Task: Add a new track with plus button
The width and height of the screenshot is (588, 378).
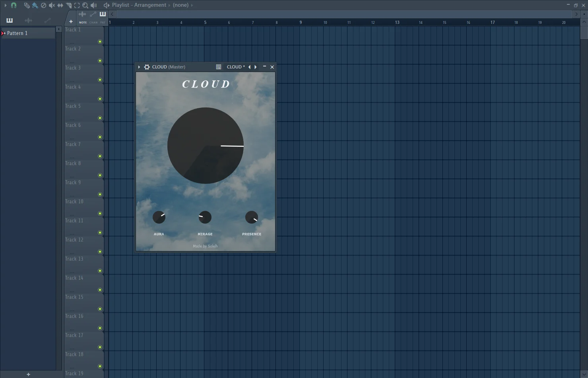Action: click(71, 22)
